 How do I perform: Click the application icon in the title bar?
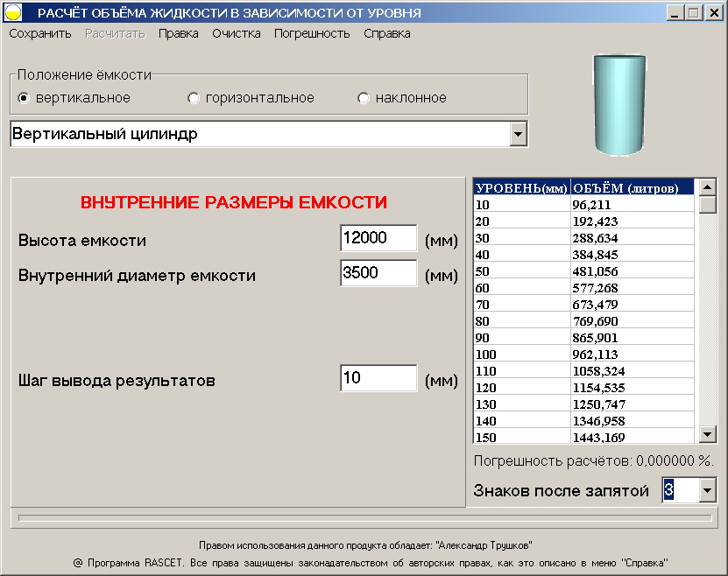pos(13,11)
